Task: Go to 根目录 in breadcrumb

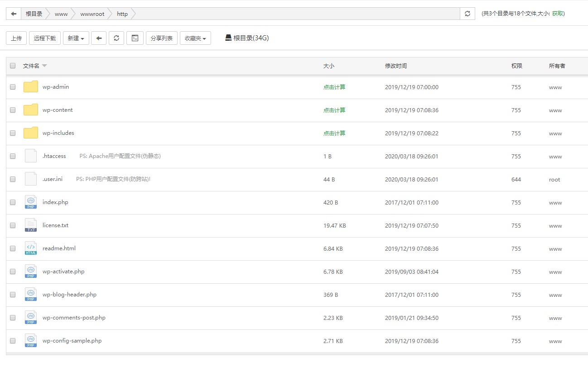Action: point(34,14)
